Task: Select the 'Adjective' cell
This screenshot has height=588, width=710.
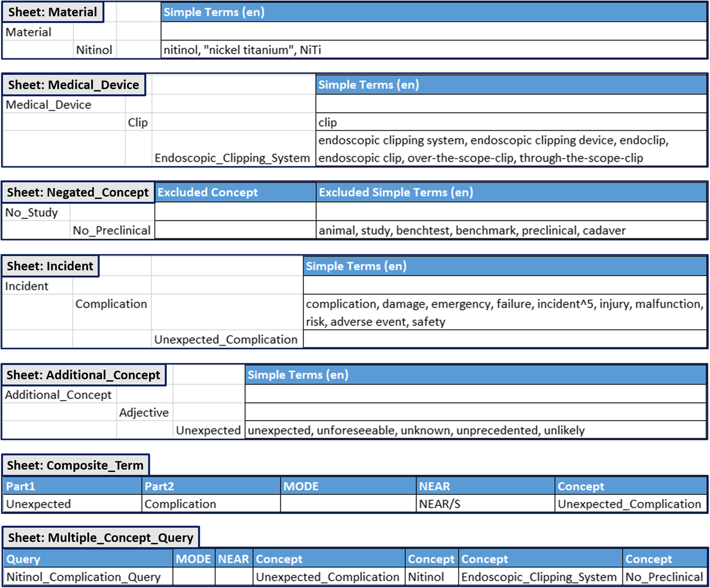Action: 145,413
